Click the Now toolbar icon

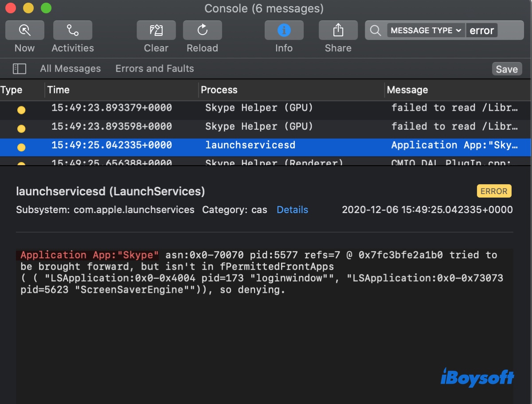(x=24, y=30)
